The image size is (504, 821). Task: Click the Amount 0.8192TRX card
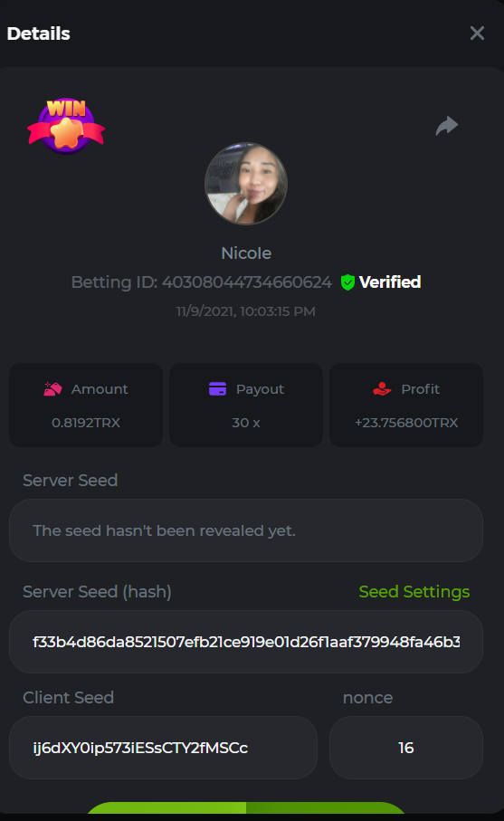[86, 406]
